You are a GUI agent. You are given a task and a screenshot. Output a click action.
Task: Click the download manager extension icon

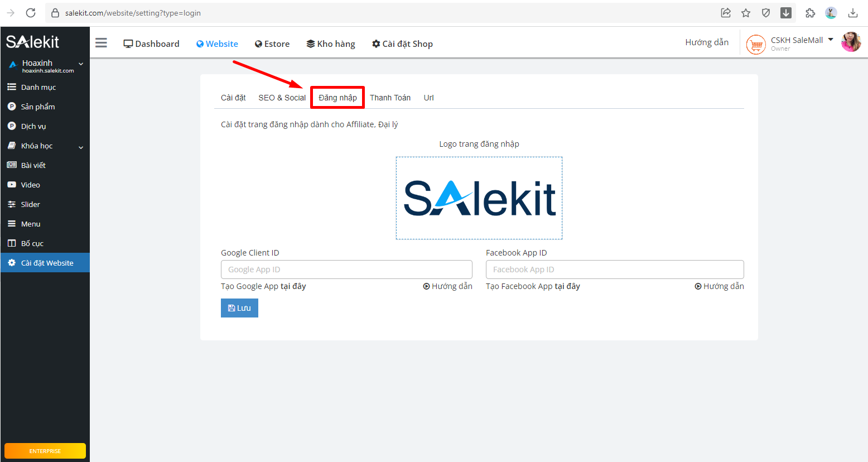(x=786, y=13)
